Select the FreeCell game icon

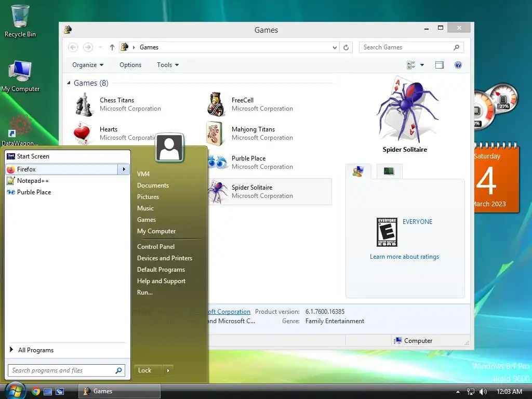[216, 104]
